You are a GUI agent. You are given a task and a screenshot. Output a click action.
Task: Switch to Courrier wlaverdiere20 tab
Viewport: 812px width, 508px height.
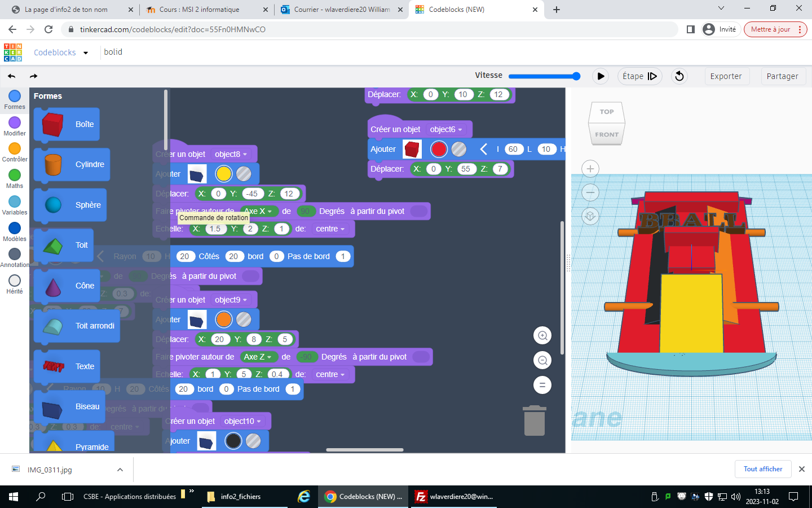(342, 10)
